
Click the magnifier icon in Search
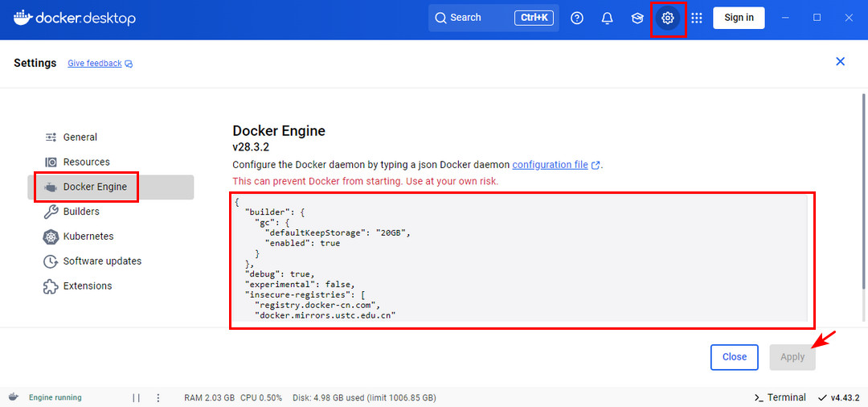440,18
